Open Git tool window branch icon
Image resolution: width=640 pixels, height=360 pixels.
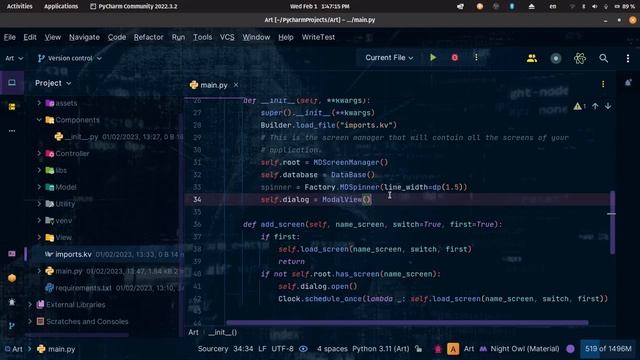coord(12,326)
